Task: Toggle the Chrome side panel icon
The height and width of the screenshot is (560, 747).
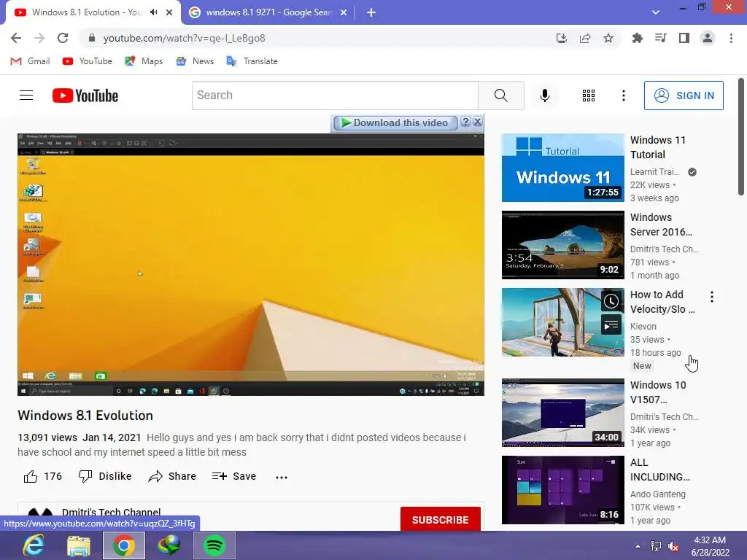Action: point(684,38)
